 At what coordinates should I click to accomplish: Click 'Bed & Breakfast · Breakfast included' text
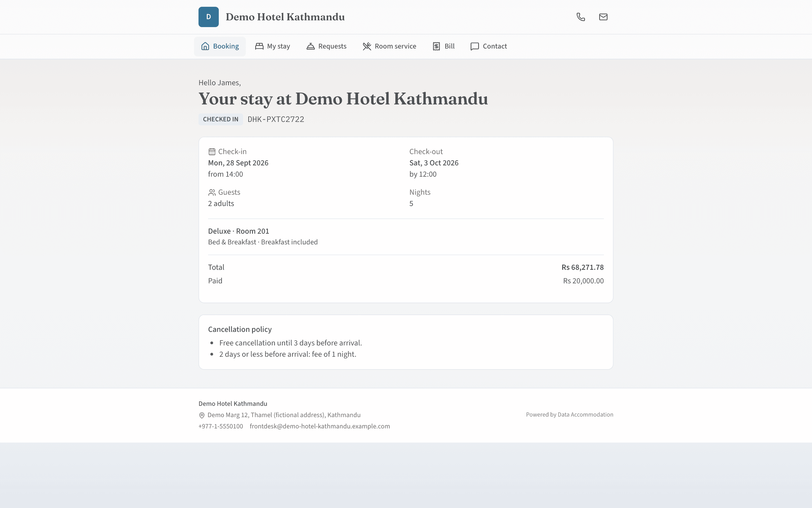click(263, 242)
